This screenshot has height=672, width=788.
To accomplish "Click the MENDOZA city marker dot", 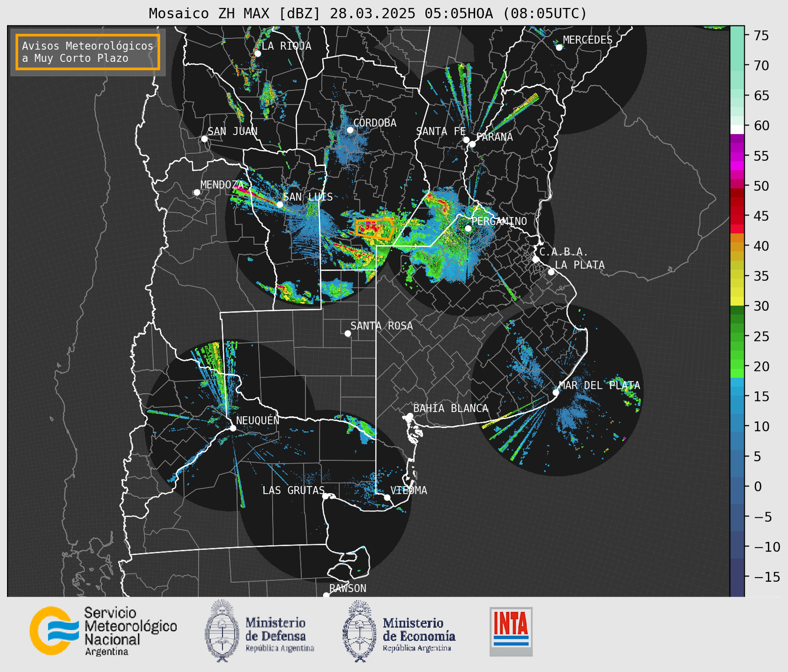I will pos(197,193).
